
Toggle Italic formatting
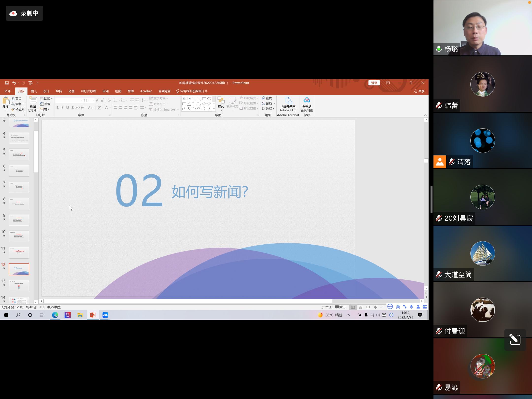click(63, 108)
